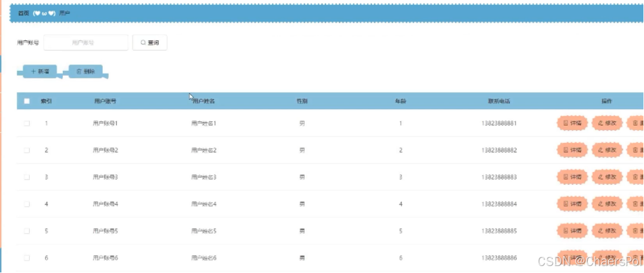Click 修改 for the 用户账号2 row
Screen dimensions: 644x273
click(x=607, y=150)
